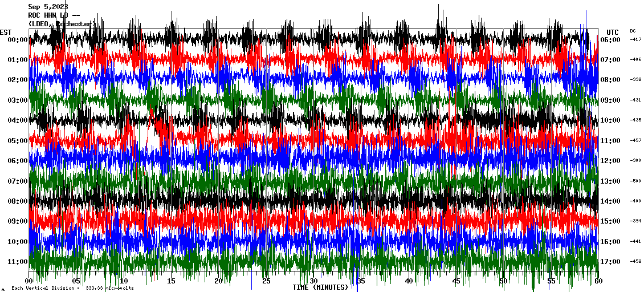644x296 pixels.
Task: Click the DC value -500
Action: tap(635, 181)
